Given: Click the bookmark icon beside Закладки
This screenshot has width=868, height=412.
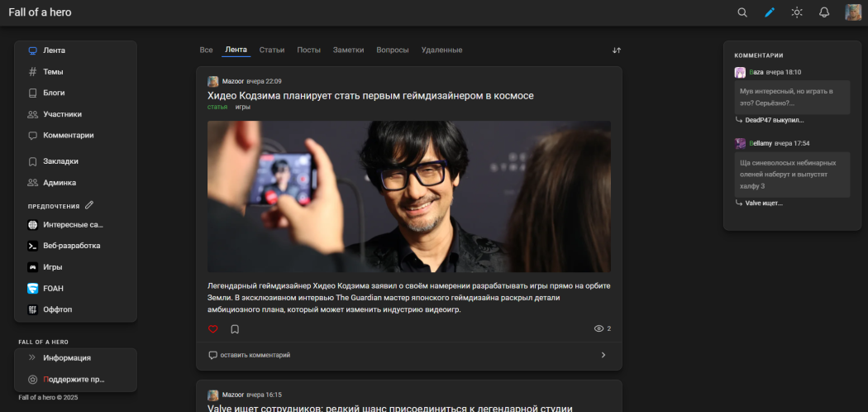Looking at the screenshot, I should click(x=33, y=161).
